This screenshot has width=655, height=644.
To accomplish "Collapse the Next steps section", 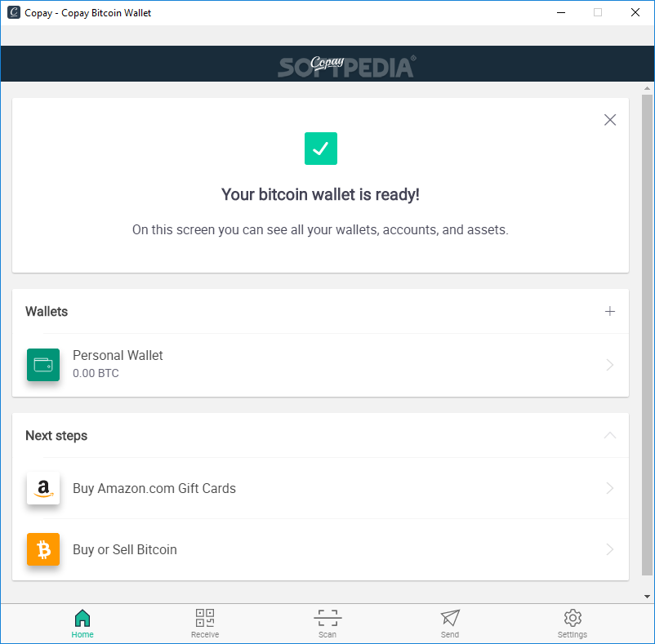I will click(x=610, y=435).
